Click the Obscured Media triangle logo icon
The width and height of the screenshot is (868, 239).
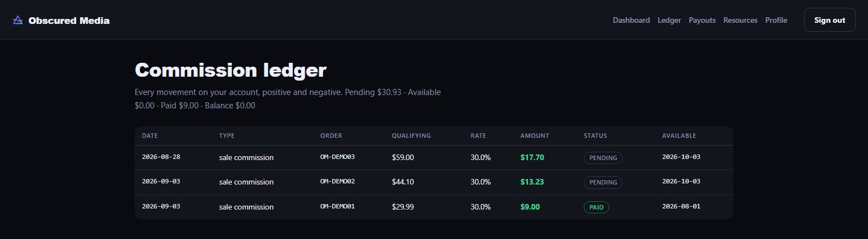click(x=18, y=20)
